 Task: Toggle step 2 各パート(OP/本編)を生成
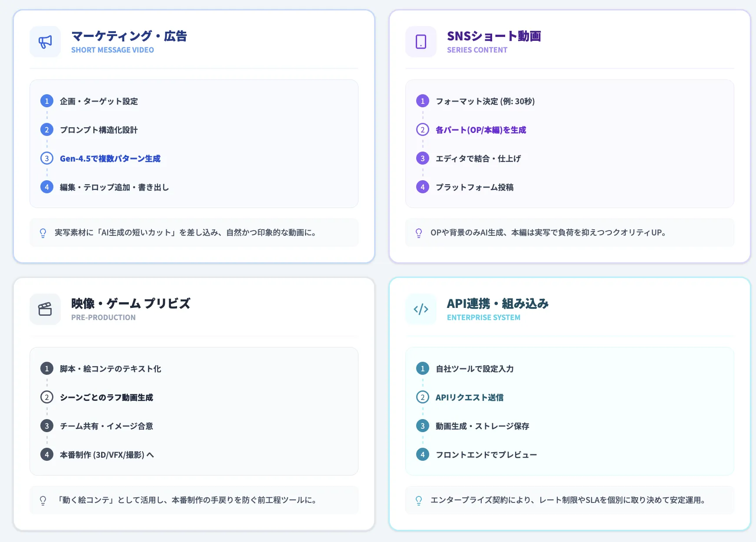click(x=480, y=129)
